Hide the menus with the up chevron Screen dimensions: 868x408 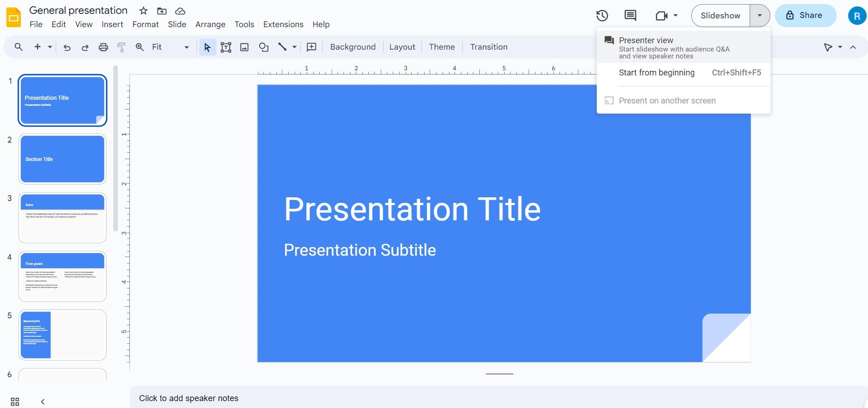[x=853, y=47]
